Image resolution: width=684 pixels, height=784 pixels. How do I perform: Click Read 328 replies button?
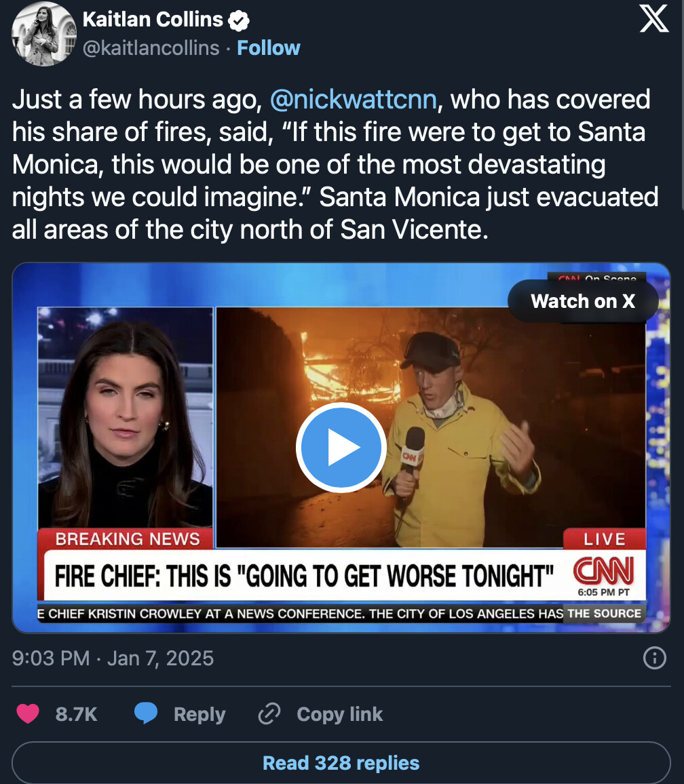click(341, 763)
